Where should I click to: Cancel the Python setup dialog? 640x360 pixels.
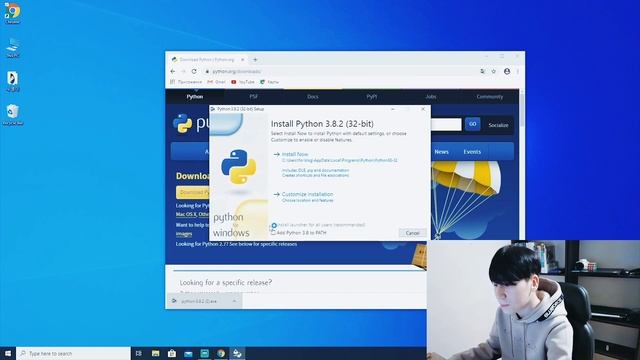(x=412, y=233)
